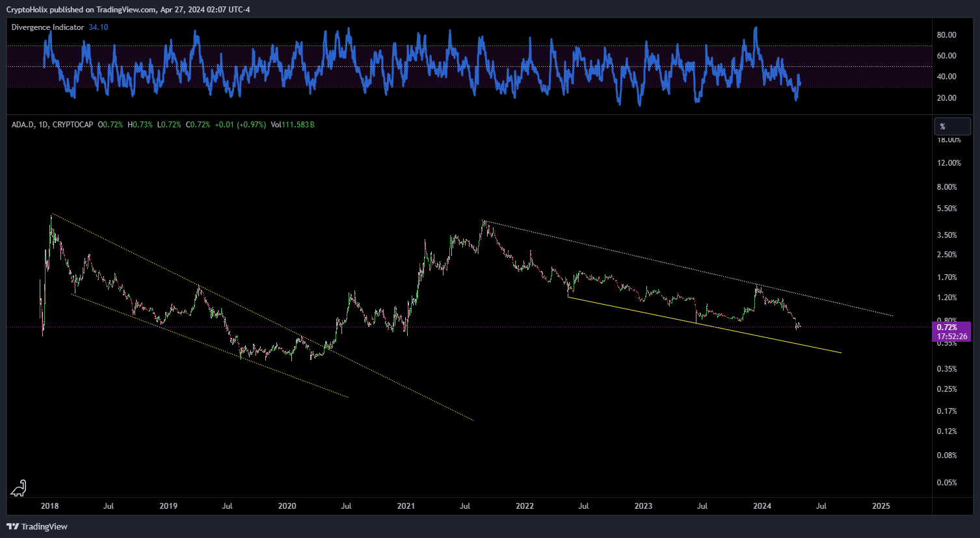Click the 2018 time axis label
The image size is (980, 538).
[49, 506]
